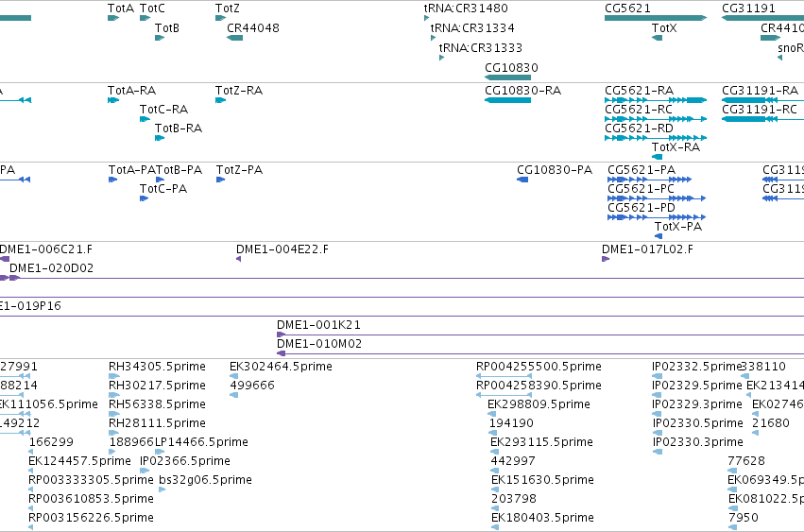Select the TotC gene label
Viewport: 804px width, 532px height.
pyautogui.click(x=152, y=9)
